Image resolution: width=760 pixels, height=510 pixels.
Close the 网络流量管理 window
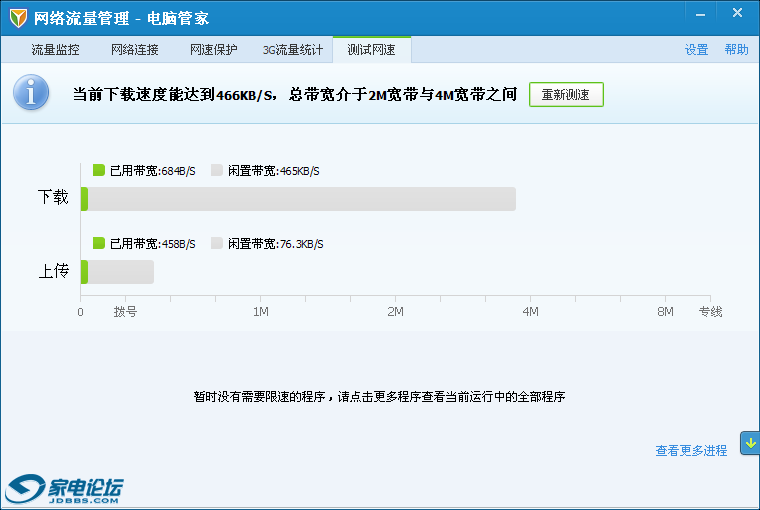[737, 13]
